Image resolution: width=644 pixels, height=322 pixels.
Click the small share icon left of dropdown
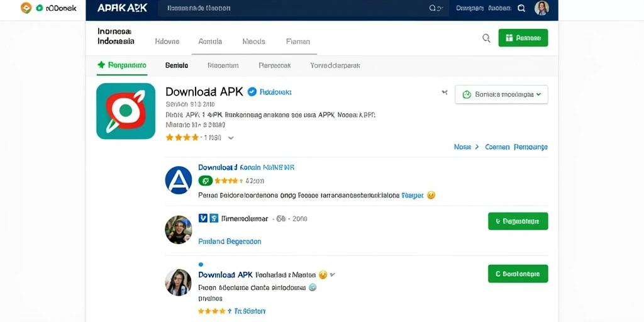(445, 93)
